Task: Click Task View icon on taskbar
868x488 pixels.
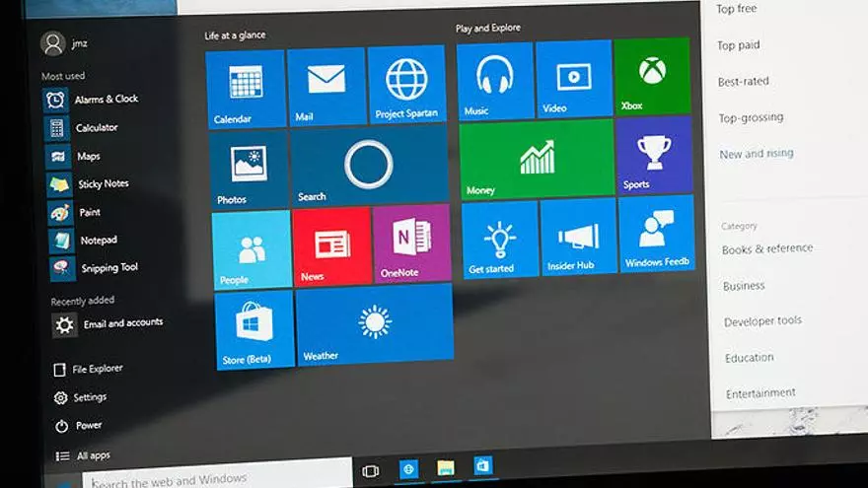Action: [371, 471]
